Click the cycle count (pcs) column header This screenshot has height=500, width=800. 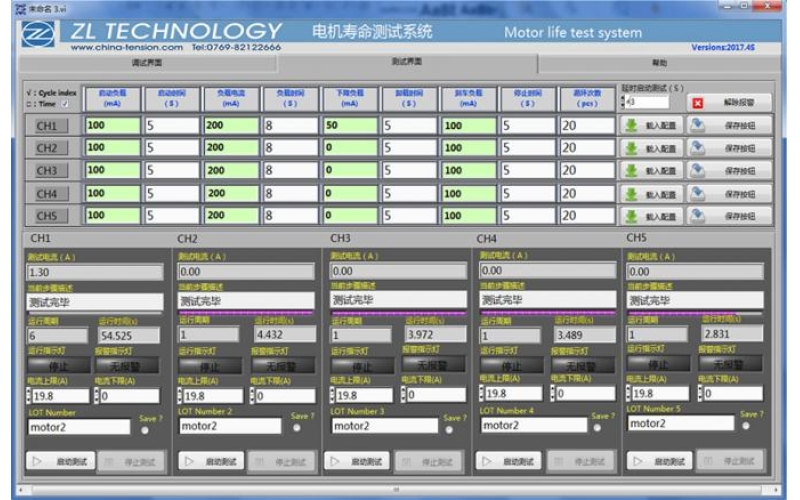point(587,98)
